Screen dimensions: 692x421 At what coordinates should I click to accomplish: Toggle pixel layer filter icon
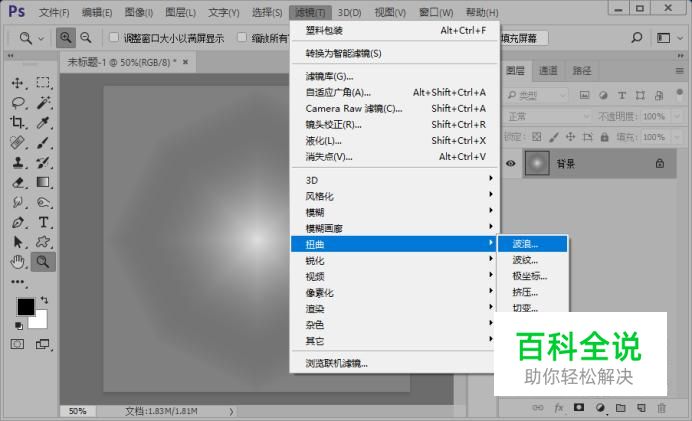(x=584, y=95)
